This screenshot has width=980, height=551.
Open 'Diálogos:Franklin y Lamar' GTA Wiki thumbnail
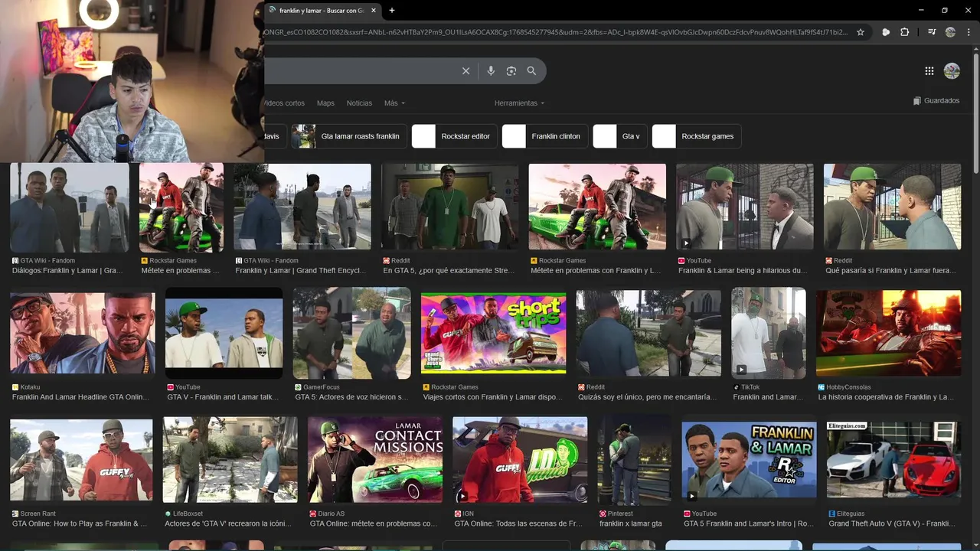click(70, 208)
